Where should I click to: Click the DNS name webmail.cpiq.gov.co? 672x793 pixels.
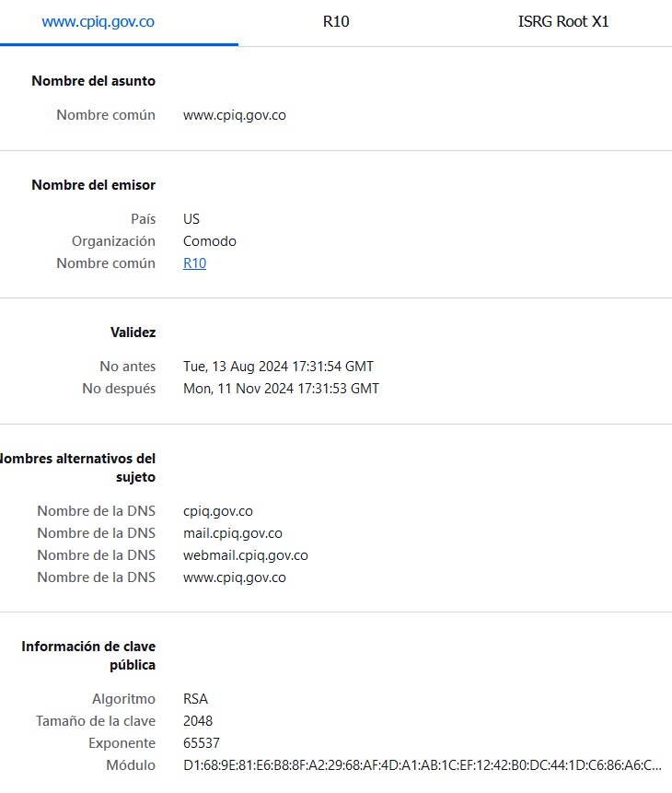pyautogui.click(x=245, y=555)
